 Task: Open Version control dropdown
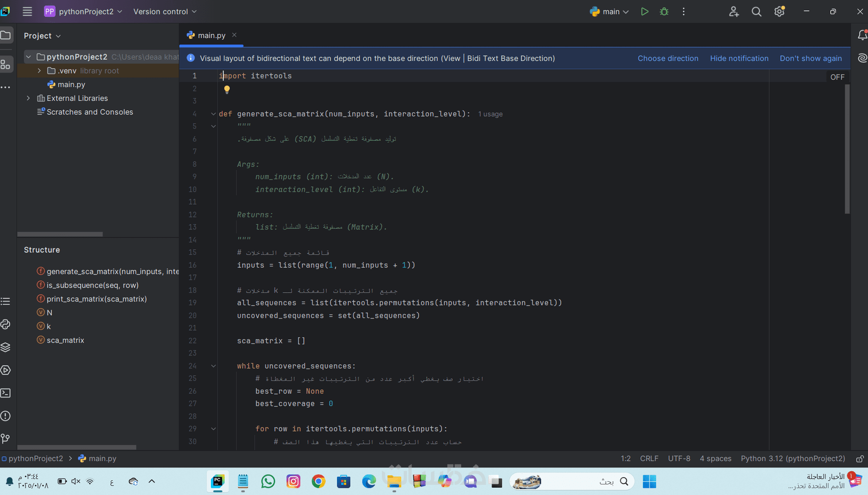point(165,11)
